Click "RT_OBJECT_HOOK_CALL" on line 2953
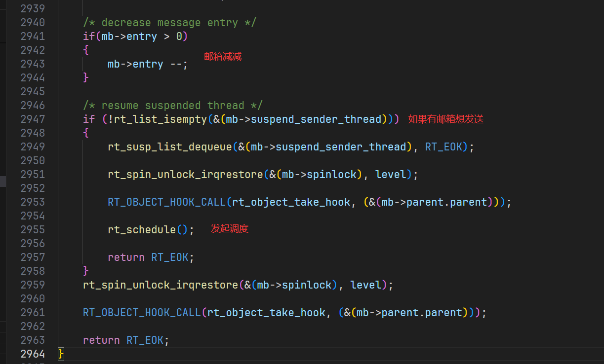The image size is (604, 364). point(166,202)
